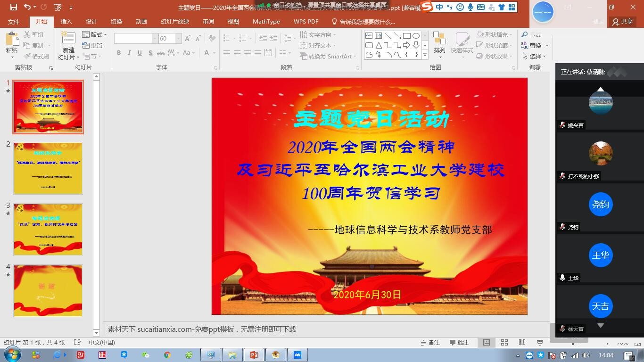
Task: Toggle justify text alignment
Action: 258,53
